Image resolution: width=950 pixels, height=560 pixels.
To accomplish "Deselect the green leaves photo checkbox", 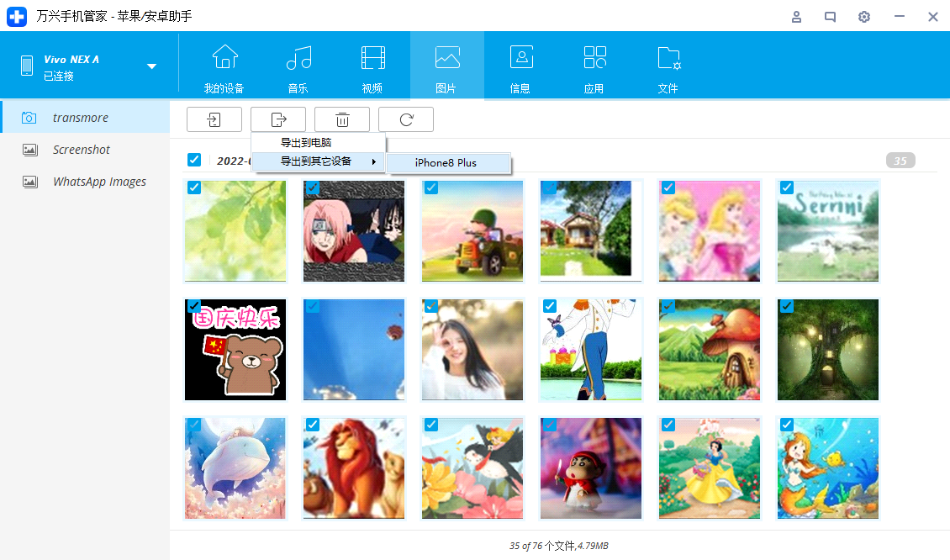I will coord(194,188).
